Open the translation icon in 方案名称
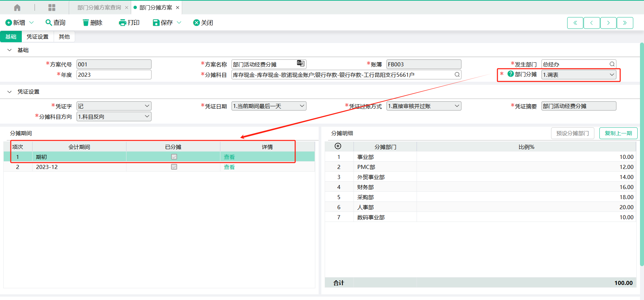Viewport: 644px width, 300px height. pos(301,63)
